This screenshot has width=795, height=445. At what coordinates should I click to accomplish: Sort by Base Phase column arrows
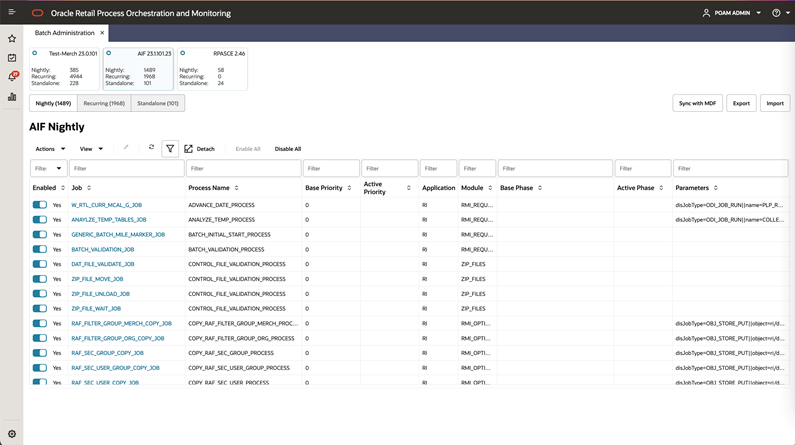(540, 188)
